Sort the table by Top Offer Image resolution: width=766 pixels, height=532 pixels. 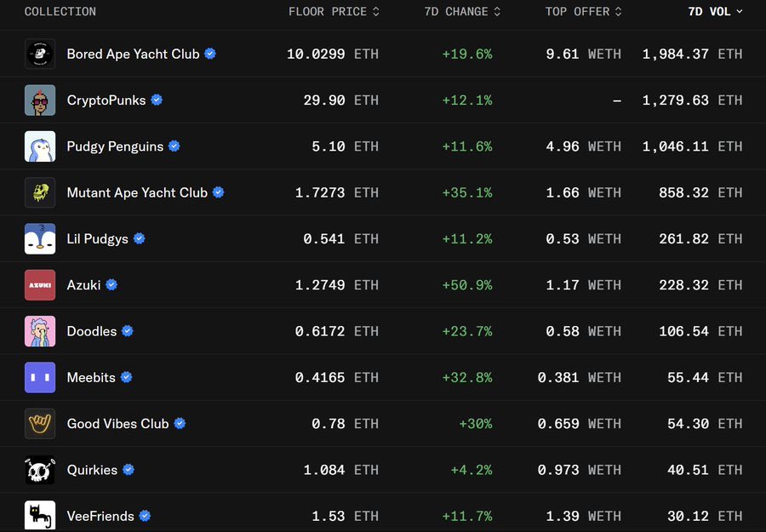pos(583,12)
